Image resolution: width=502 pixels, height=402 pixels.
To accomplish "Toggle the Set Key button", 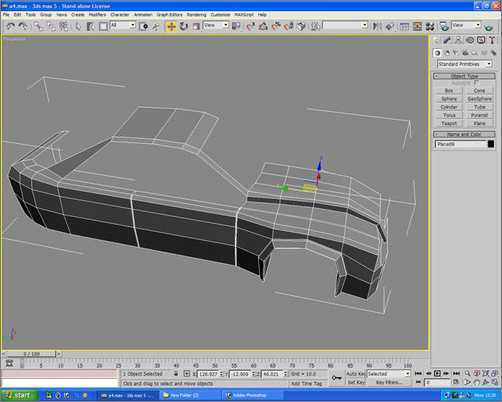I will [355, 382].
